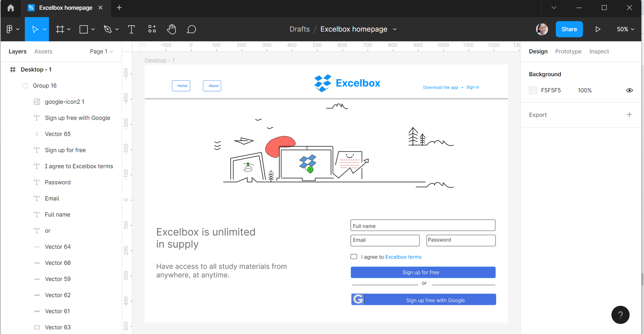Select the Text tool
The height and width of the screenshot is (334, 644).
[131, 29]
